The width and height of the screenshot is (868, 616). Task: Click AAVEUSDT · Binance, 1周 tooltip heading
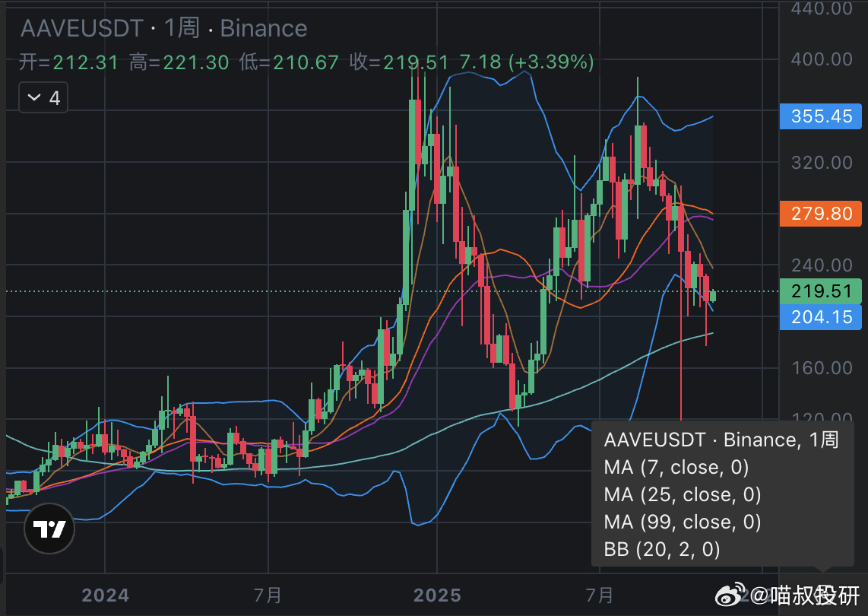click(x=721, y=440)
